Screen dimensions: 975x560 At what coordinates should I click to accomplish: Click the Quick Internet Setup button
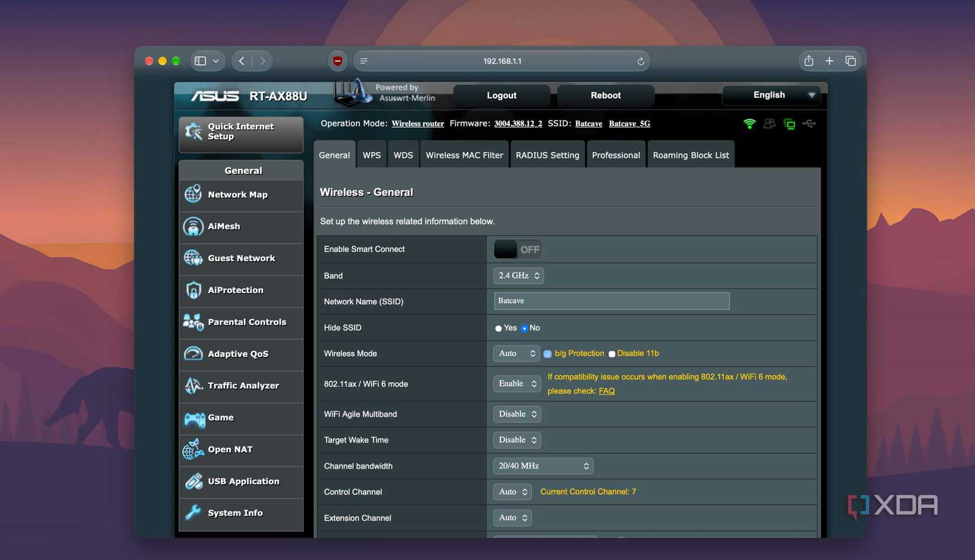[x=241, y=134]
